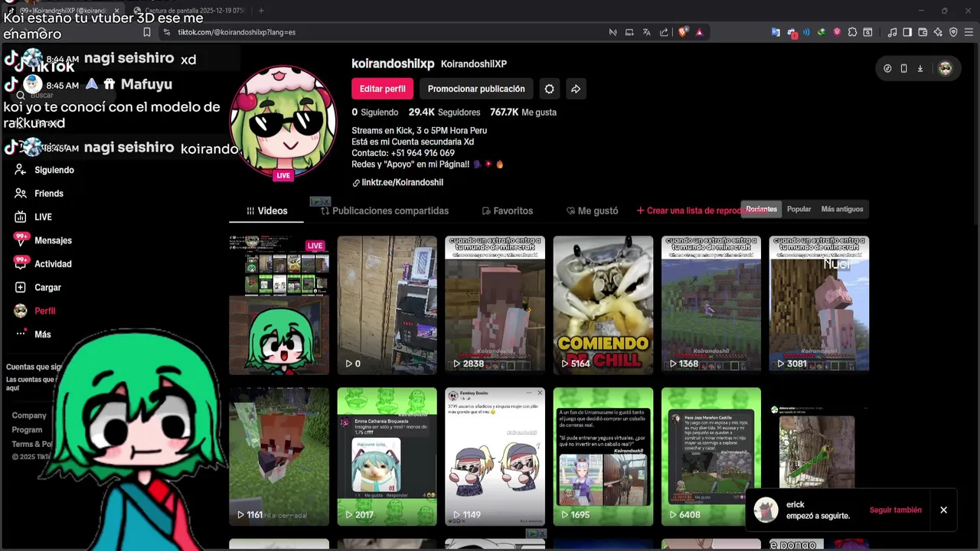Image resolution: width=980 pixels, height=551 pixels.
Task: Open the video with 3081 views
Action: coord(818,305)
